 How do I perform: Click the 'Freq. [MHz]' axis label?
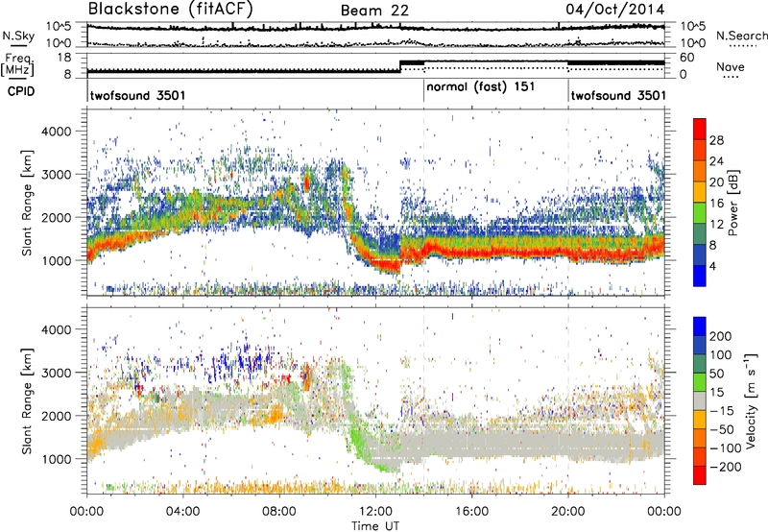17,65
